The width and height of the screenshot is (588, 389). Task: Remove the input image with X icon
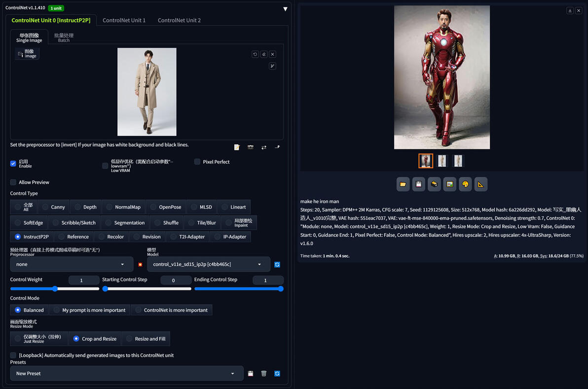(273, 54)
